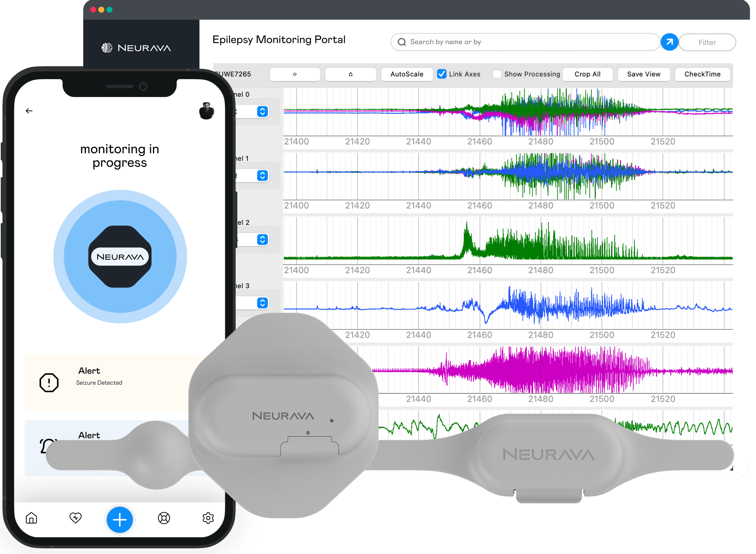Click the blue arrow search submit icon

(x=669, y=42)
